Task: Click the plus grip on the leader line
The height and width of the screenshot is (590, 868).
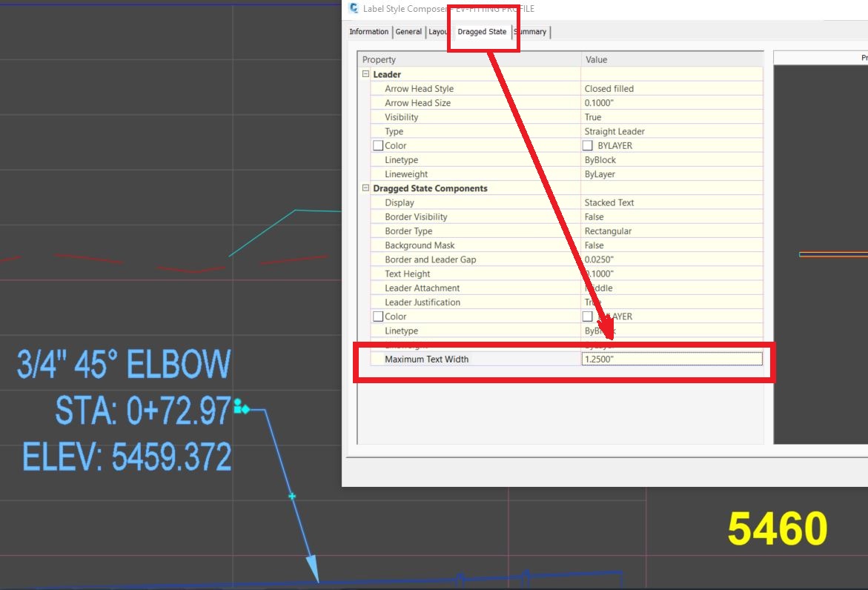Action: [292, 497]
